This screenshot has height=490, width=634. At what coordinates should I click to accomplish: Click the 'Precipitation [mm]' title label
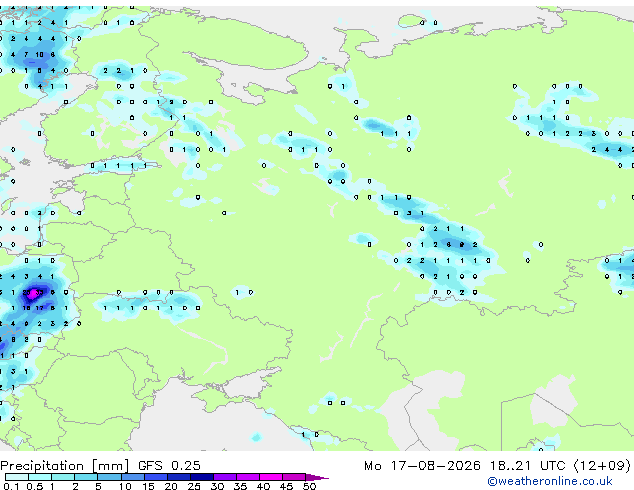click(x=65, y=466)
